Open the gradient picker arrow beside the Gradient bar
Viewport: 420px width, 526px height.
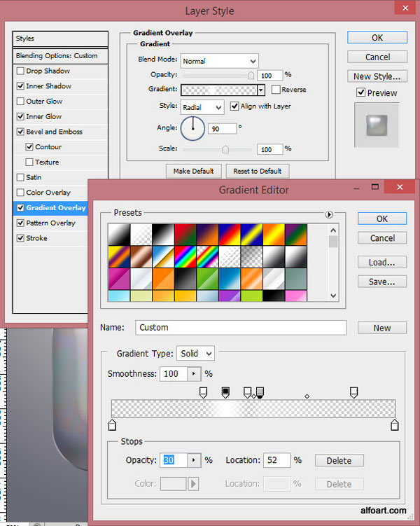tap(261, 90)
